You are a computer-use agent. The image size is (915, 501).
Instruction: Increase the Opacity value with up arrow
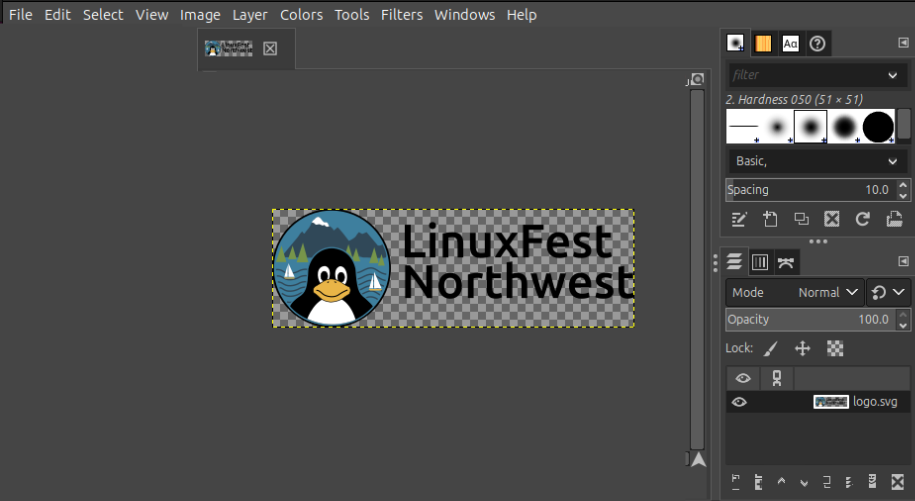click(903, 314)
